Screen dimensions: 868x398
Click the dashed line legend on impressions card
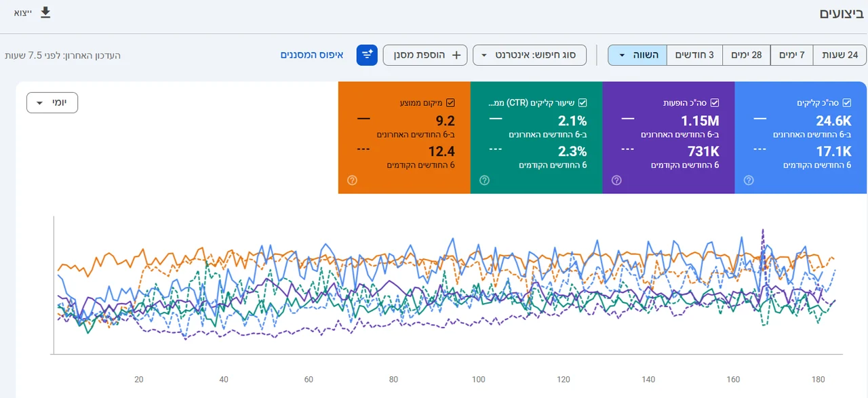click(628, 150)
